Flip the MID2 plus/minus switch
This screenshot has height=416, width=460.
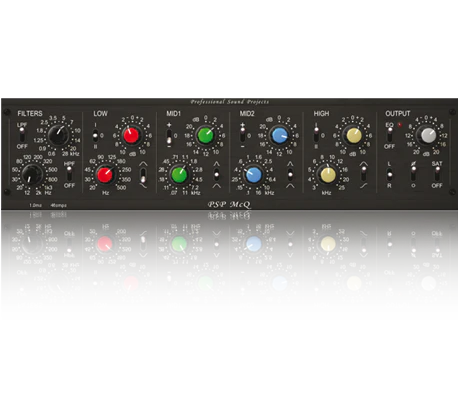242,136
